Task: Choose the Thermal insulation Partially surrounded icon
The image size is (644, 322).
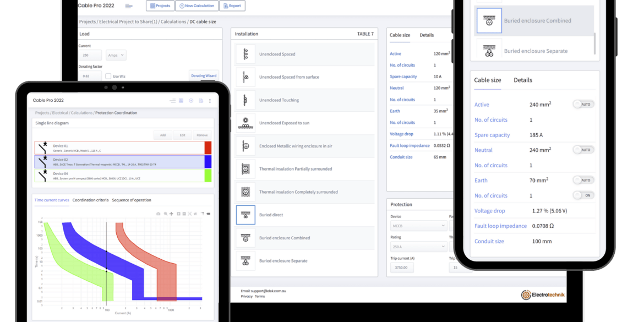Action: tap(245, 169)
